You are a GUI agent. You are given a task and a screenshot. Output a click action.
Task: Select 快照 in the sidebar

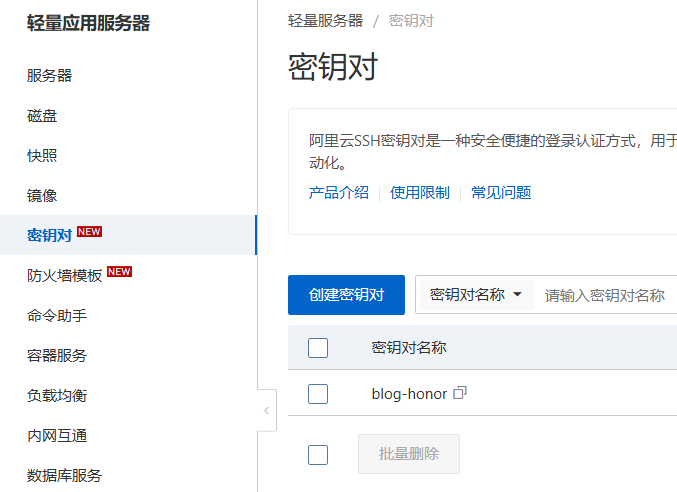[42, 155]
